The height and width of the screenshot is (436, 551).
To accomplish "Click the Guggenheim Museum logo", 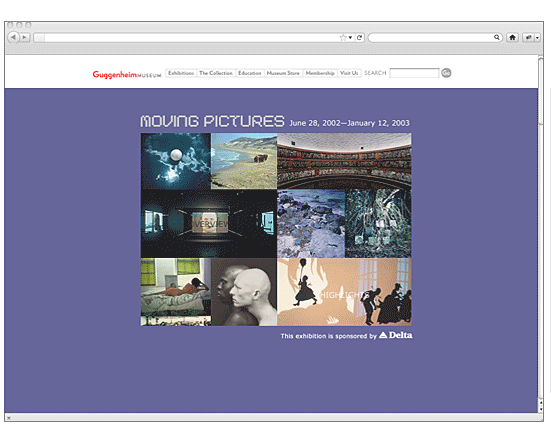I will coord(127,74).
